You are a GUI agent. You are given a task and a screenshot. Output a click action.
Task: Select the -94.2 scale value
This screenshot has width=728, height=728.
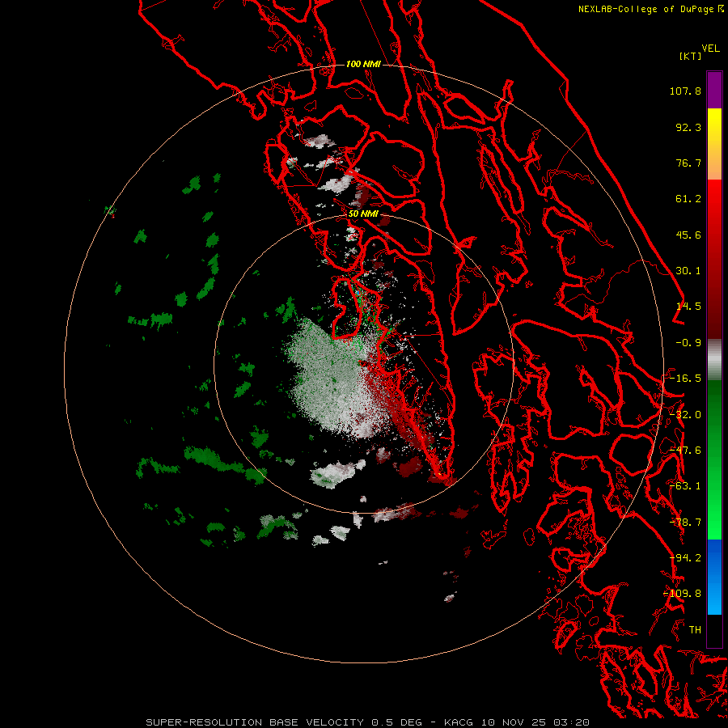coord(685,558)
